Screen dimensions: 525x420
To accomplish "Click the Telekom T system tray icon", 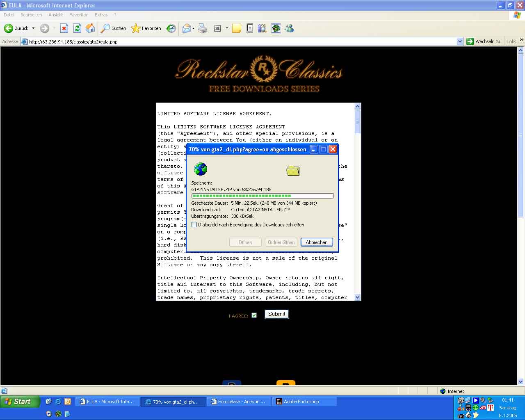I will pyautogui.click(x=490, y=408).
